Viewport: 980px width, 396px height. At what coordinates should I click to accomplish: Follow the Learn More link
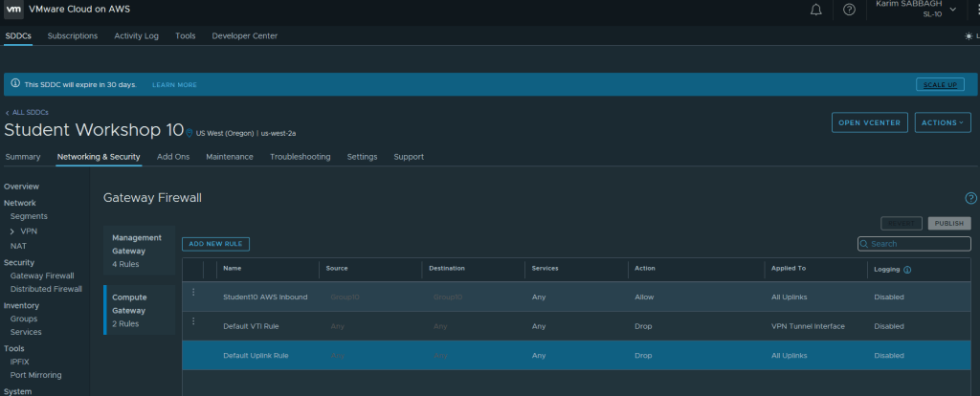coord(174,84)
